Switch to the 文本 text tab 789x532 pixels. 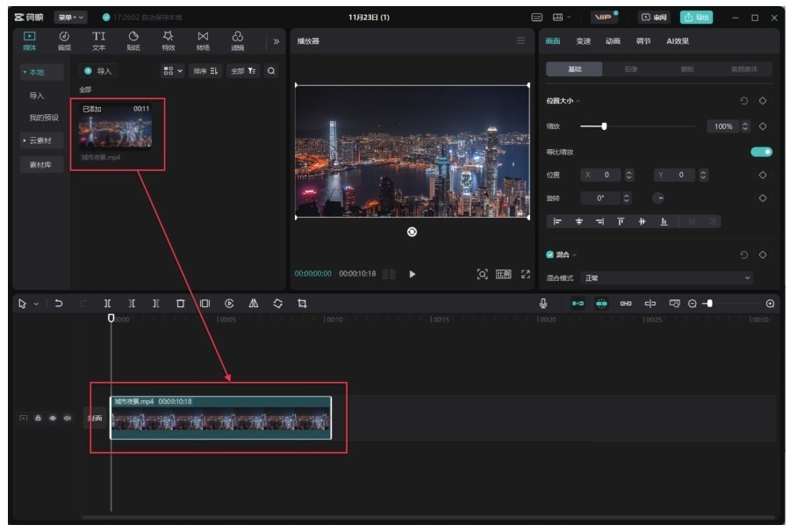tap(98, 40)
